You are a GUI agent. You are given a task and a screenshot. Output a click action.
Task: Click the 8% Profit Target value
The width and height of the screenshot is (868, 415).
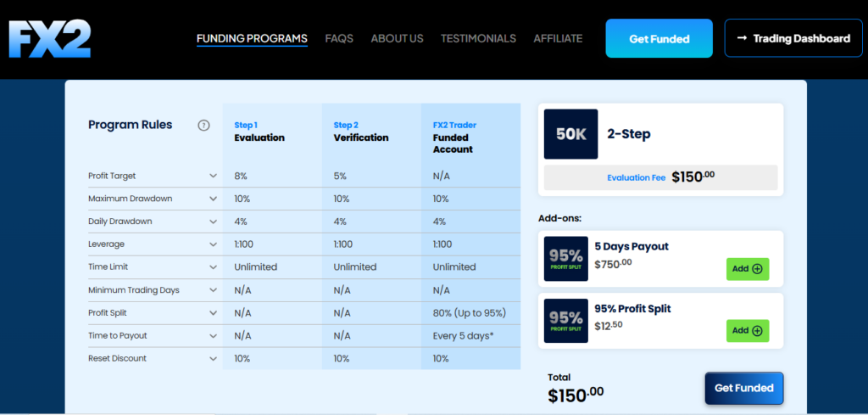click(x=241, y=177)
